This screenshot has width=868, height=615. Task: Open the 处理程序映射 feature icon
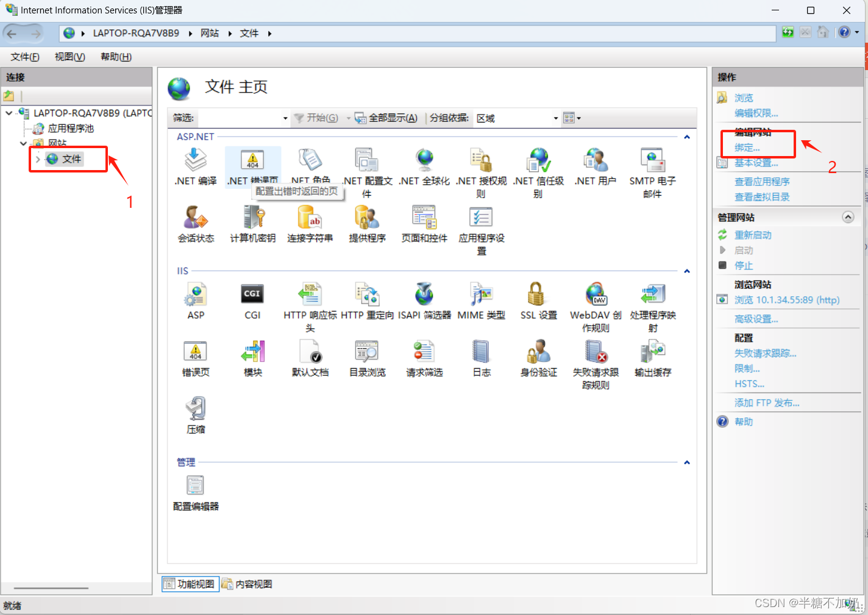[652, 294]
